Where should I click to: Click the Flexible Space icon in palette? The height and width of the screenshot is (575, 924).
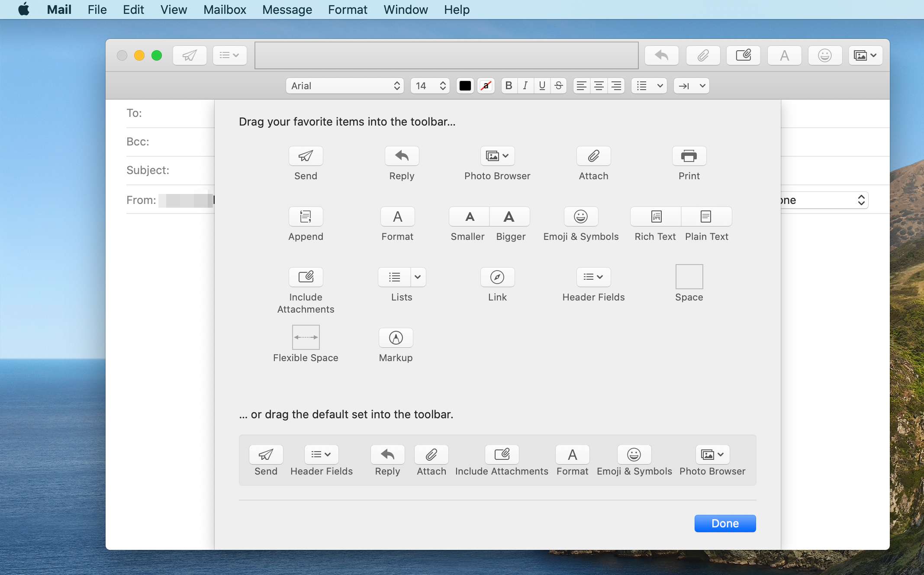coord(306,336)
